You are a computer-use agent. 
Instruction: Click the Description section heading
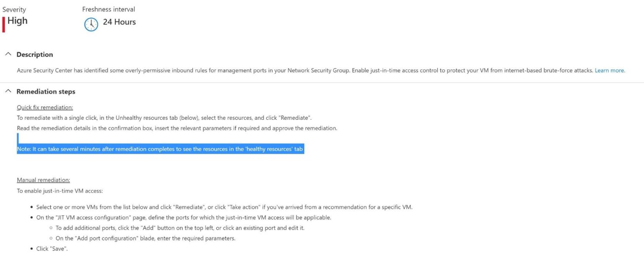[34, 54]
